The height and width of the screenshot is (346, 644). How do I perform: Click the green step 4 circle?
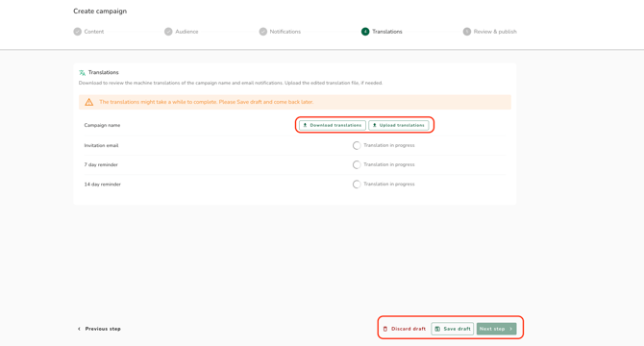point(365,32)
